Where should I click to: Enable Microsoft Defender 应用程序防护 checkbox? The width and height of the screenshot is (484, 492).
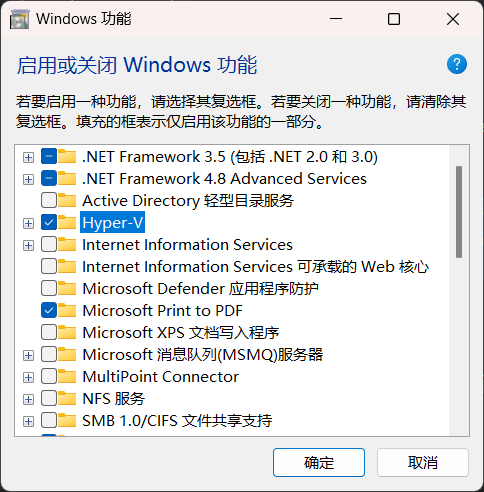[49, 288]
